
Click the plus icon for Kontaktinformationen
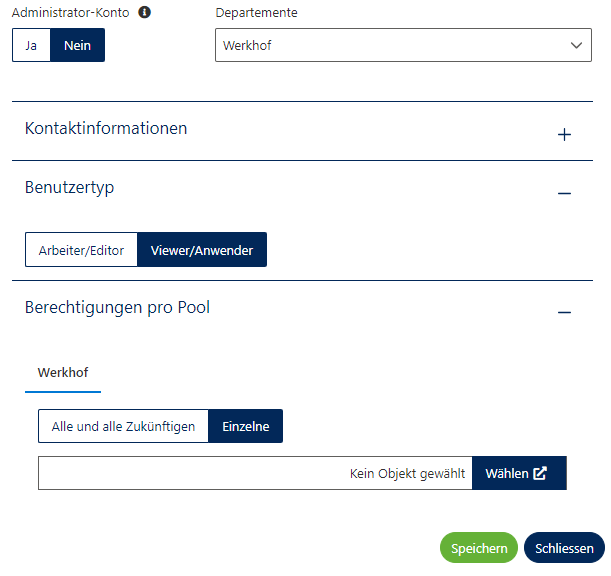click(564, 134)
